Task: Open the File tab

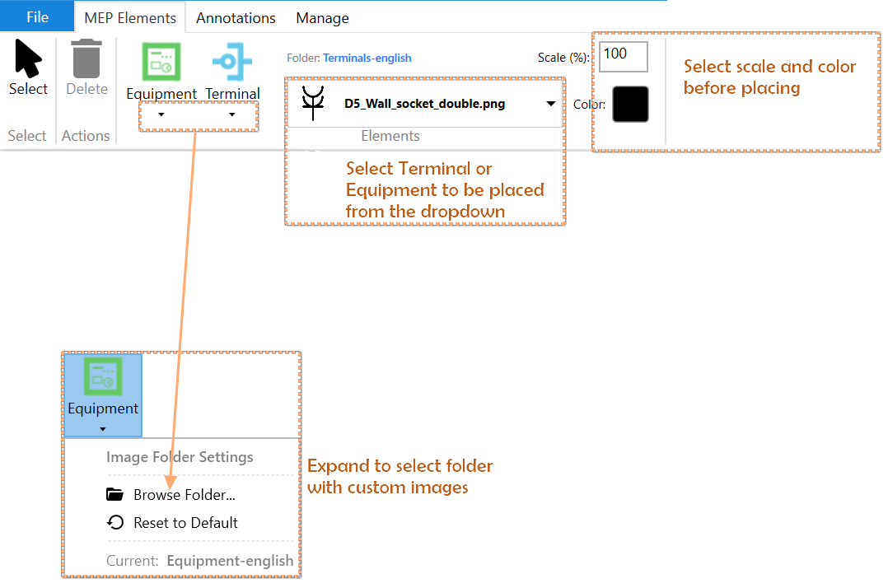Action: point(37,17)
